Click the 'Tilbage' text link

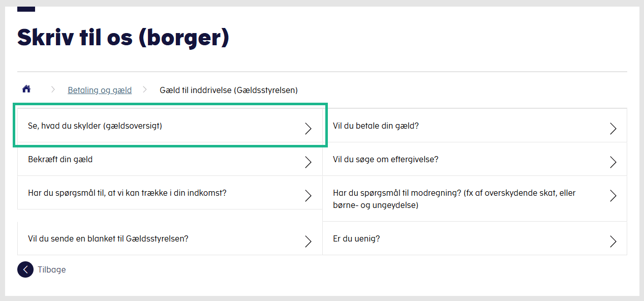52,269
